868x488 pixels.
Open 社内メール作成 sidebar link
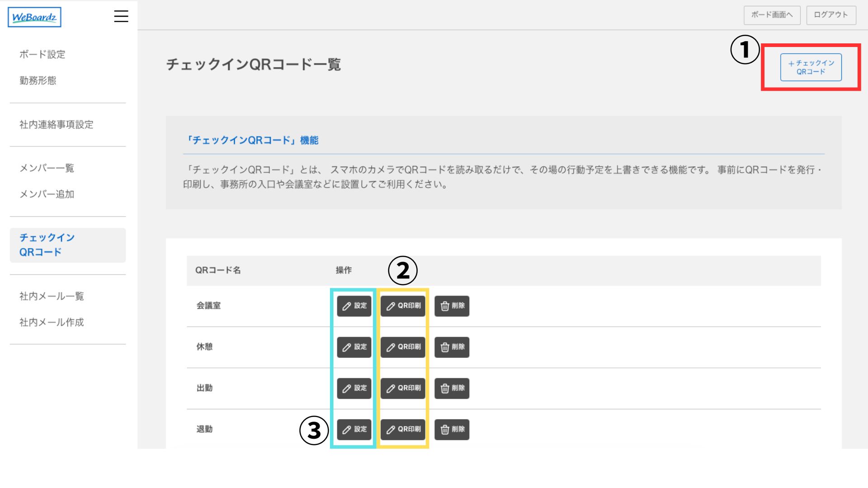tap(52, 322)
